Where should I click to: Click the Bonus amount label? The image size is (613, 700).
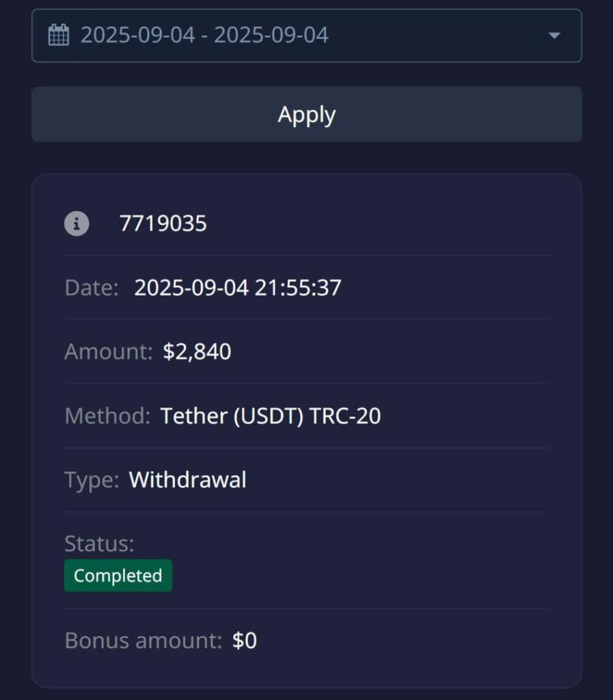(143, 641)
